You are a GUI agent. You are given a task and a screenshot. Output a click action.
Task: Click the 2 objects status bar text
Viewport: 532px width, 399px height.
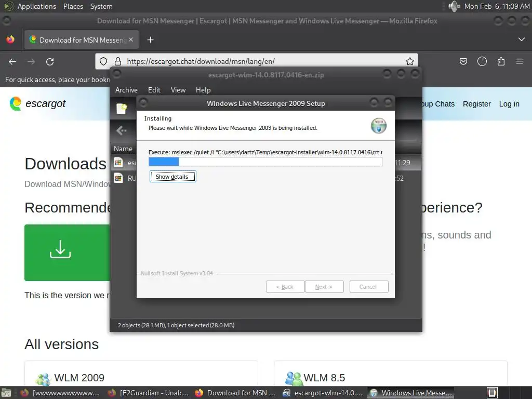click(176, 325)
